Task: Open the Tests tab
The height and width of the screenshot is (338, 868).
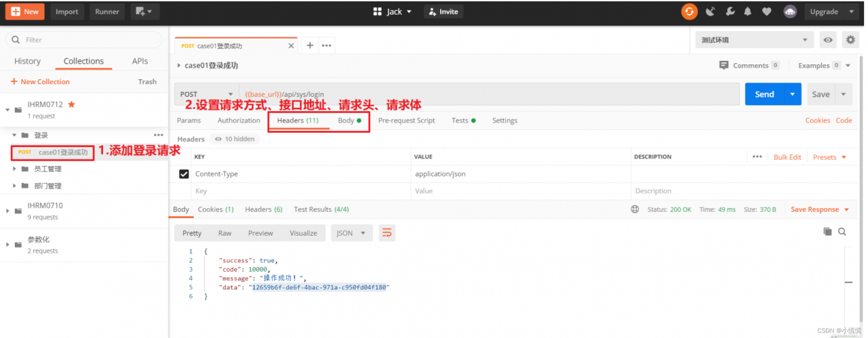Action: click(464, 121)
